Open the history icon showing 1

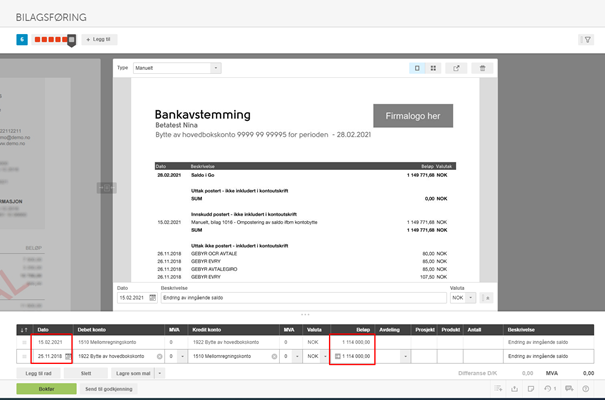click(550, 388)
